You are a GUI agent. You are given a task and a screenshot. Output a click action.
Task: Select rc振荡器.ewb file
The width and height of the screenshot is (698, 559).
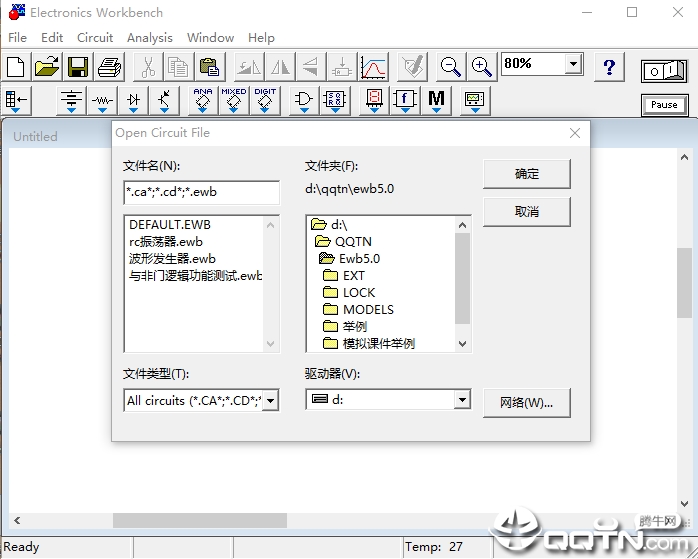click(x=166, y=242)
